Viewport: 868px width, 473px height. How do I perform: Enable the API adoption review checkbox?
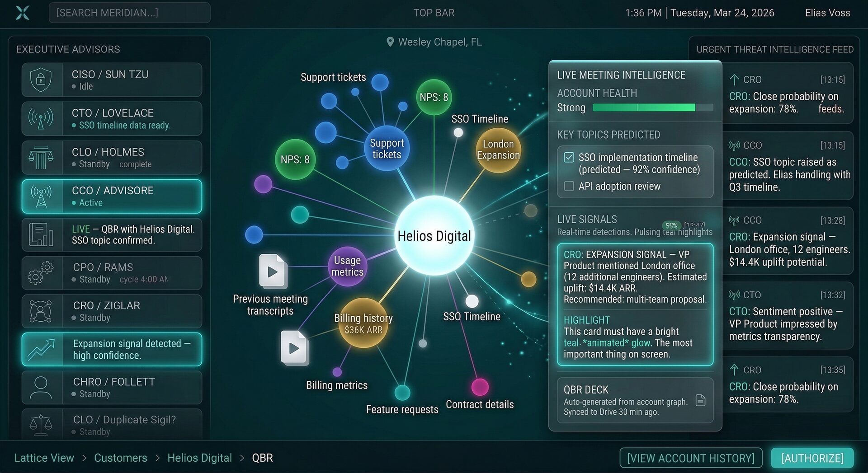(569, 186)
